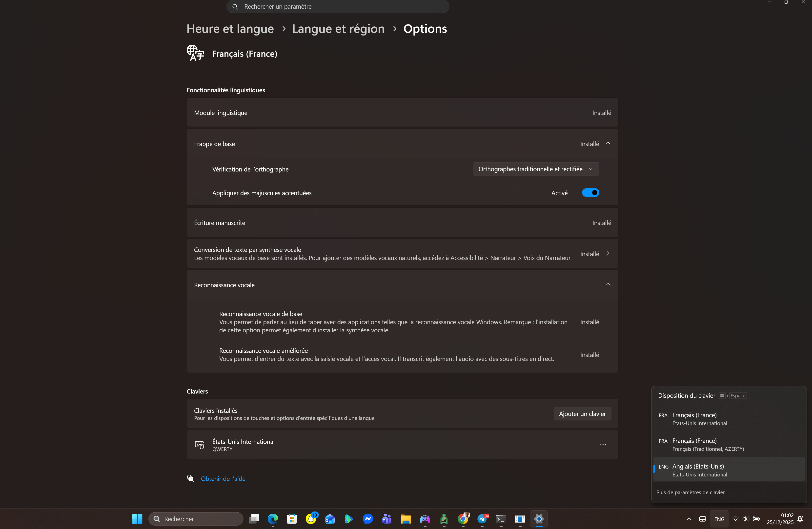Click the 'Ajouter un clavier' button
The height and width of the screenshot is (529, 812).
click(x=582, y=414)
